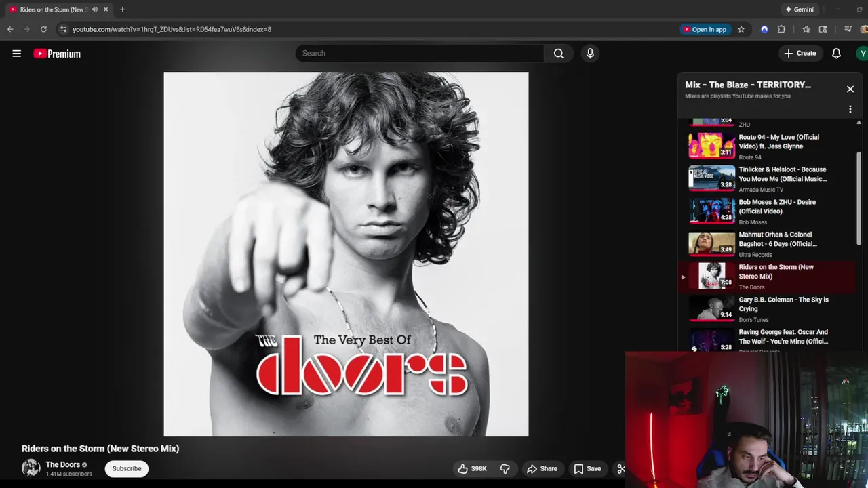Viewport: 868px width, 488px height.
Task: Click Ultra Records channel name in playlist
Action: coord(755,255)
